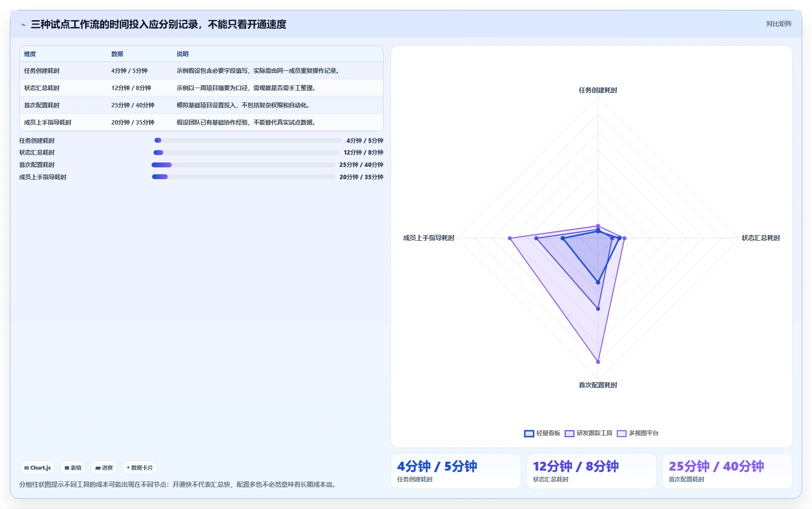Click the 对比矩阵 label in the header
This screenshot has width=812, height=509.
779,24
